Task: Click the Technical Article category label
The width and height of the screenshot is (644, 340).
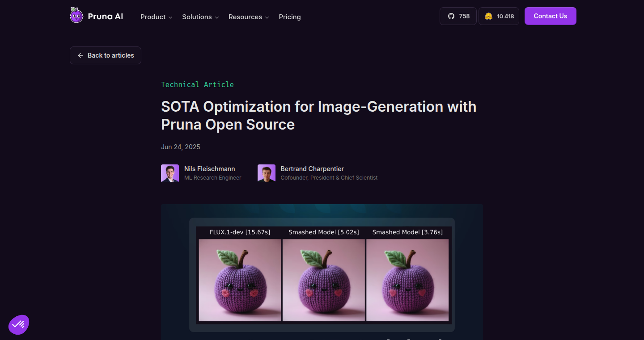Action: tap(197, 84)
